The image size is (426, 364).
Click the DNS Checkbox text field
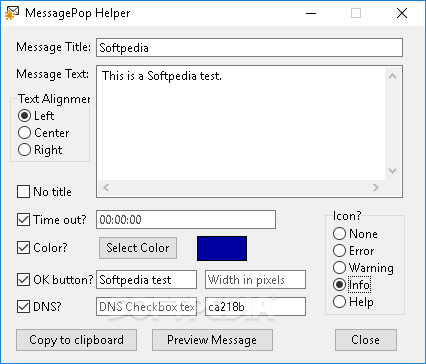(x=146, y=307)
